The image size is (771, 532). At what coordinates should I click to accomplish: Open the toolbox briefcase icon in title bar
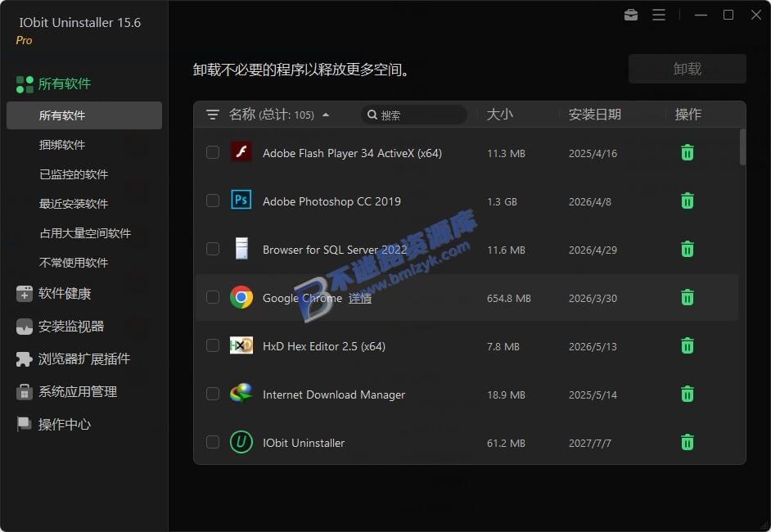[x=631, y=16]
